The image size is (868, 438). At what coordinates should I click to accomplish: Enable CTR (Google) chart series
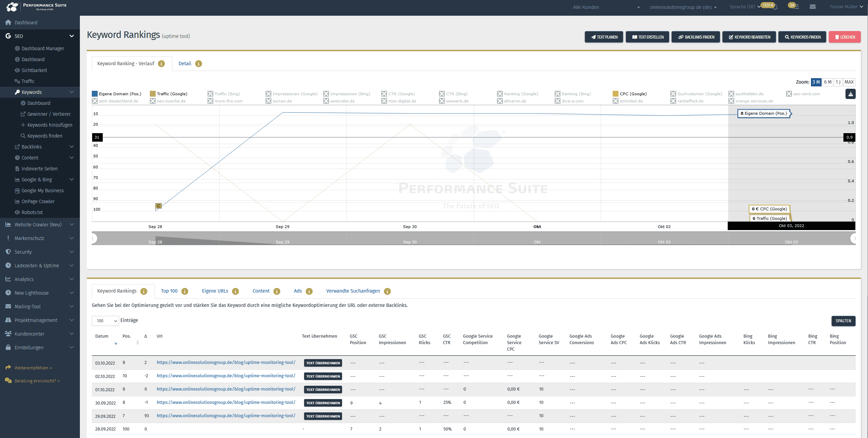[x=398, y=94]
